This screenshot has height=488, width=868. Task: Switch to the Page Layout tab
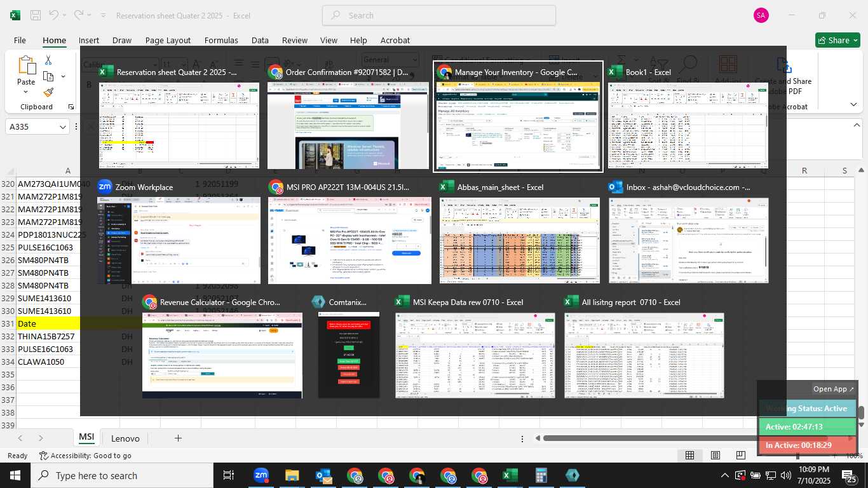coord(168,40)
